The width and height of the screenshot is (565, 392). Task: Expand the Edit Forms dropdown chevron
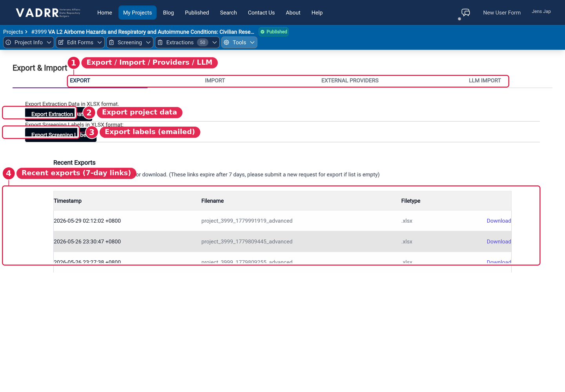click(100, 42)
